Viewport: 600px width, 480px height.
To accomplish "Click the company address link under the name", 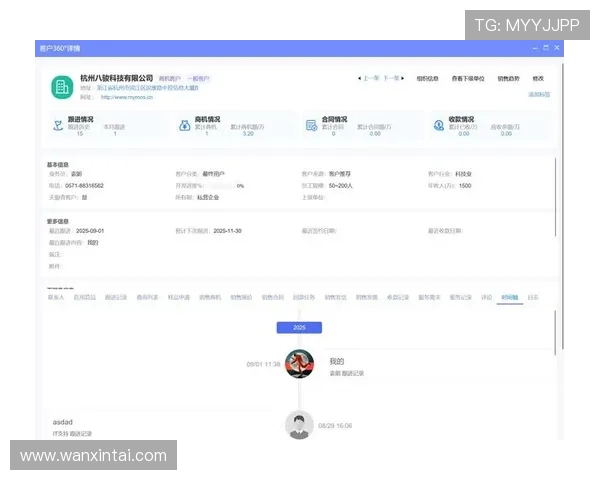I will pyautogui.click(x=147, y=88).
